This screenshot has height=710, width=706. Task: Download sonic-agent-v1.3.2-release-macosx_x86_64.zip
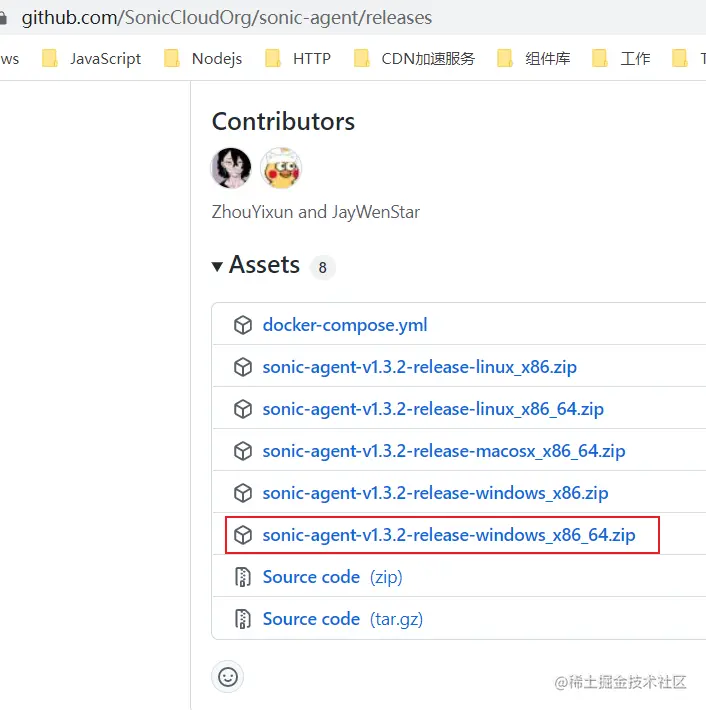[444, 451]
